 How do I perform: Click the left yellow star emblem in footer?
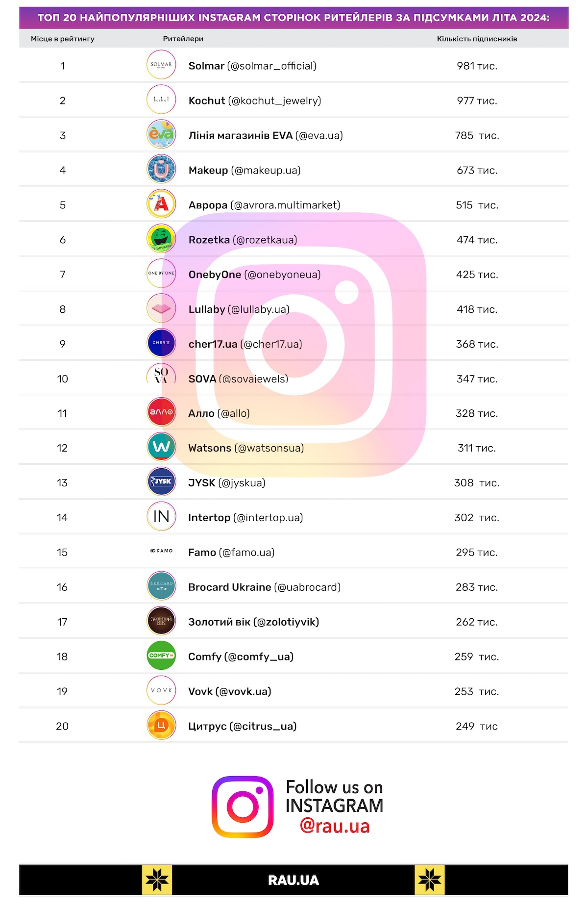[x=157, y=880]
